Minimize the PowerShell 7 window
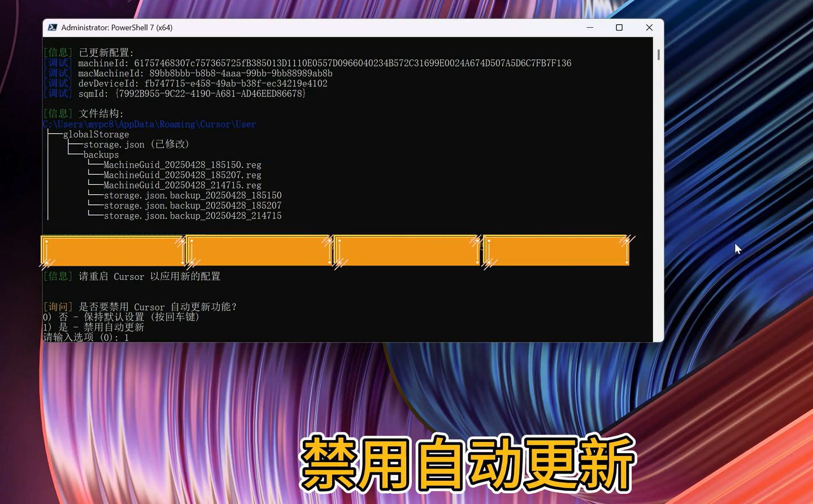This screenshot has height=504, width=813. click(590, 27)
